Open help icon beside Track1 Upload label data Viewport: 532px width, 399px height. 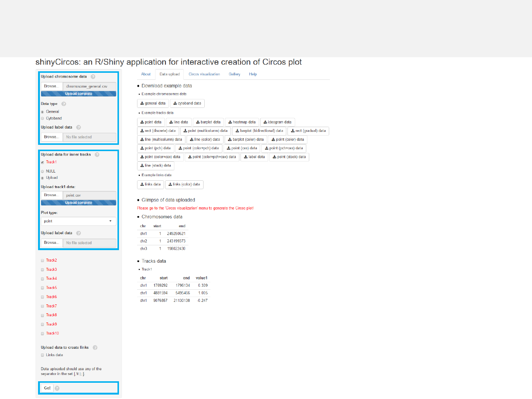point(78,233)
